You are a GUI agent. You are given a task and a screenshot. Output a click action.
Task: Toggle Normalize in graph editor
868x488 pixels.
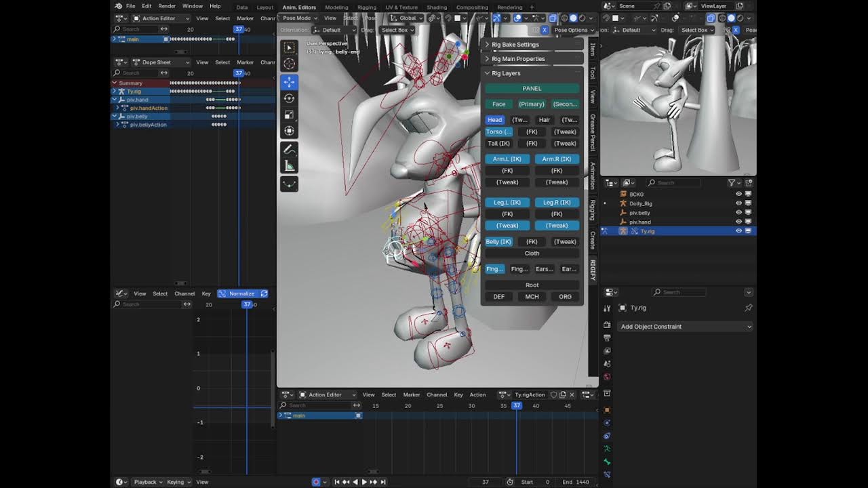pos(241,293)
